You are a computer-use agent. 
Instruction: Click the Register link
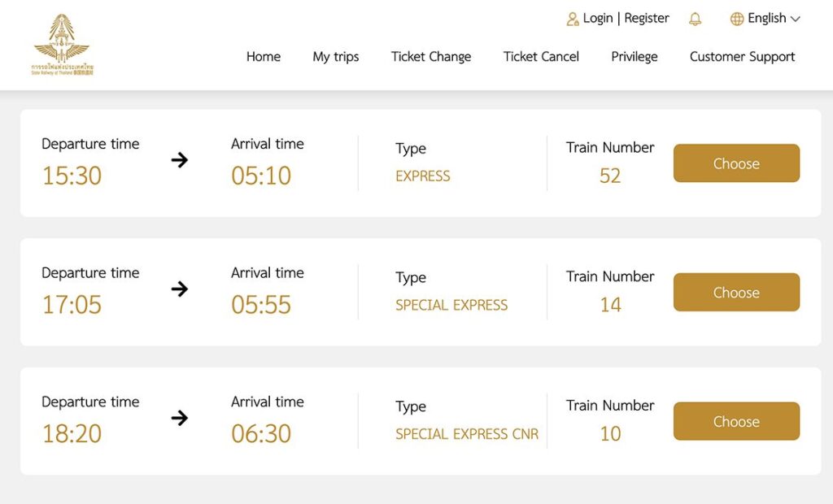point(647,18)
